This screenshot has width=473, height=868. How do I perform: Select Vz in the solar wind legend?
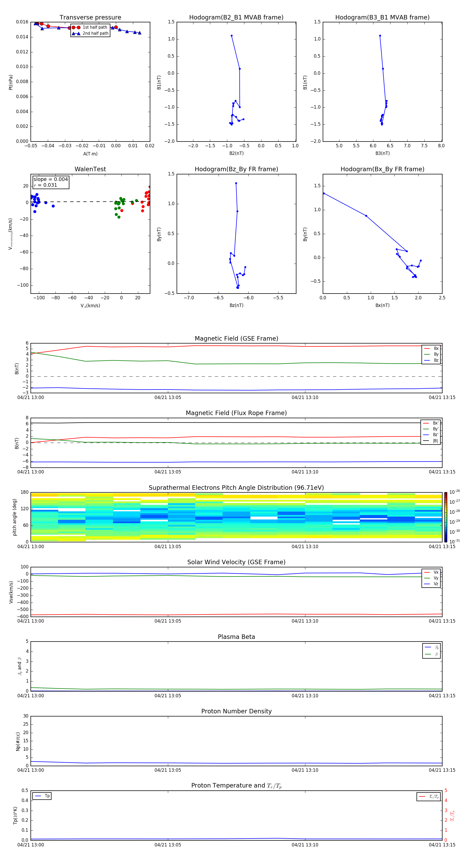point(431,584)
